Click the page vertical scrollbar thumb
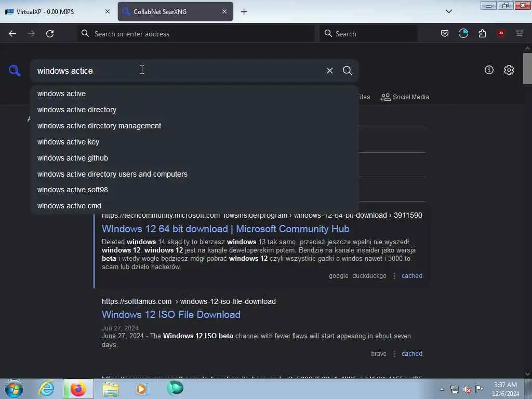Image resolution: width=532 pixels, height=399 pixels. (527, 69)
